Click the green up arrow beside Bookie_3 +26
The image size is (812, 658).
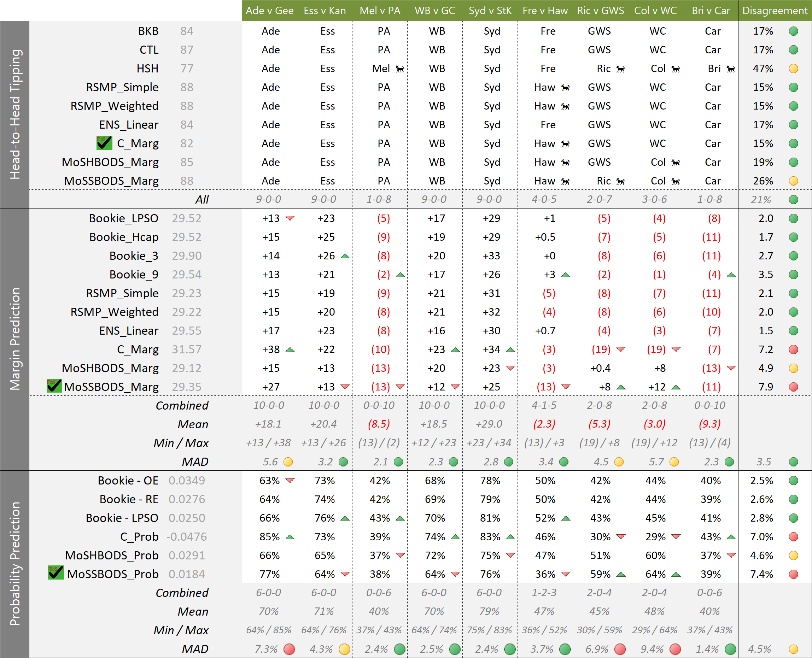click(x=345, y=256)
